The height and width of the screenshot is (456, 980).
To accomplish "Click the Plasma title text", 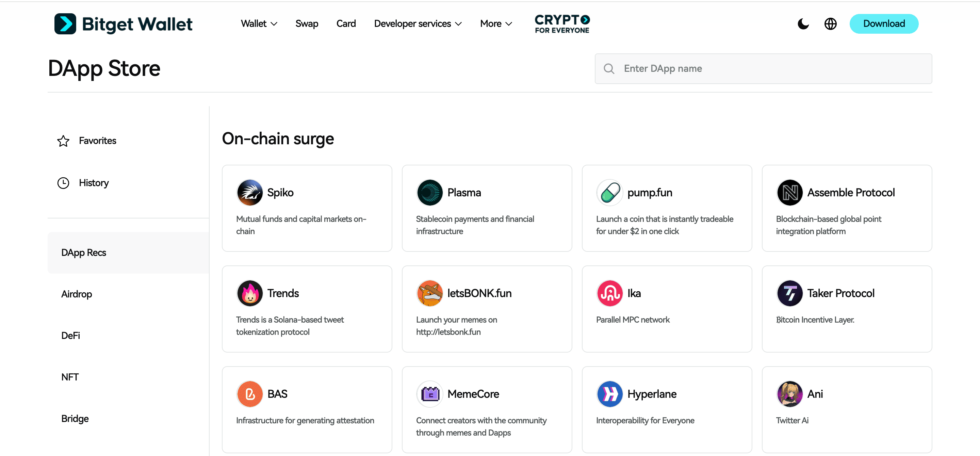I will 464,193.
